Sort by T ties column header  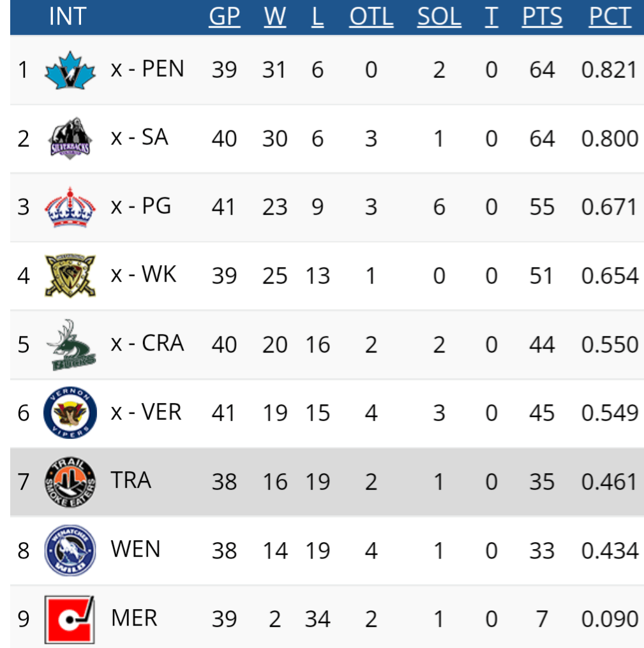tap(491, 17)
